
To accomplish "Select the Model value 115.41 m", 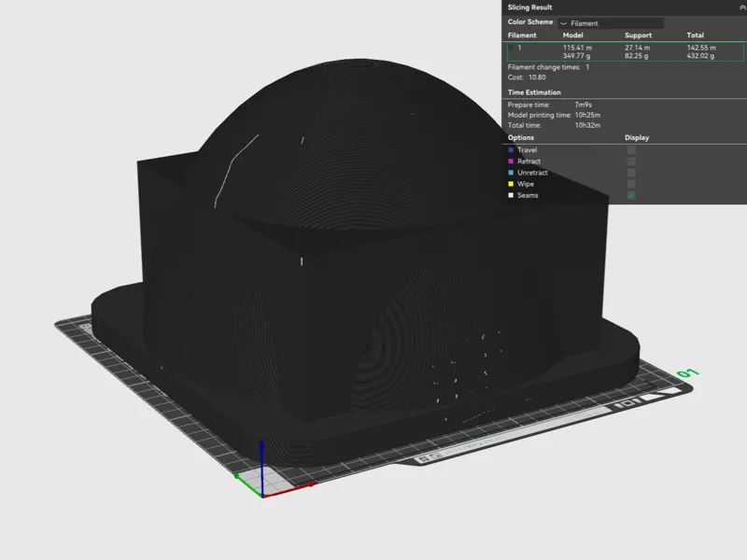I will tap(577, 48).
